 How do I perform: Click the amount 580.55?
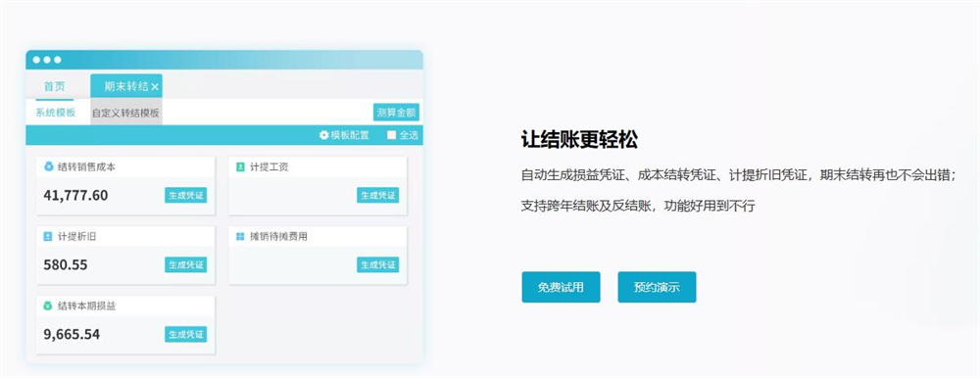pyautogui.click(x=66, y=265)
